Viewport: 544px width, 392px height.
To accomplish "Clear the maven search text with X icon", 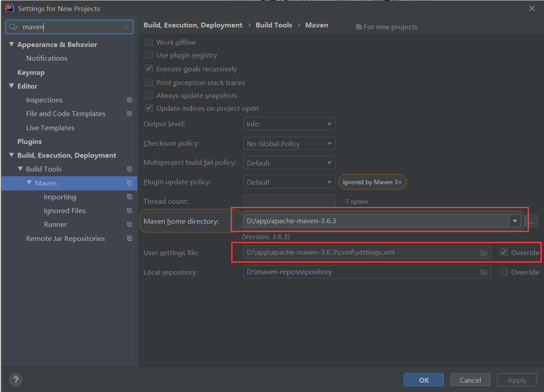I will [x=125, y=27].
